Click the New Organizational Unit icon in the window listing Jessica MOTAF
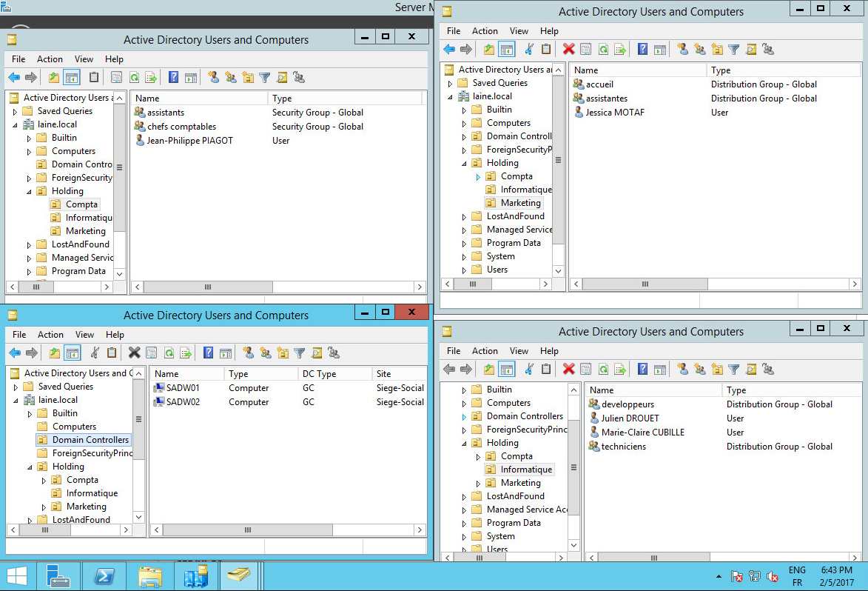This screenshot has width=868, height=591. (x=717, y=50)
